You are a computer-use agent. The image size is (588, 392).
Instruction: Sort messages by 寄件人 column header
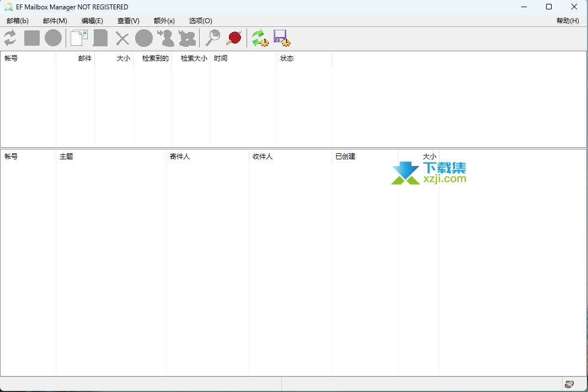point(180,157)
